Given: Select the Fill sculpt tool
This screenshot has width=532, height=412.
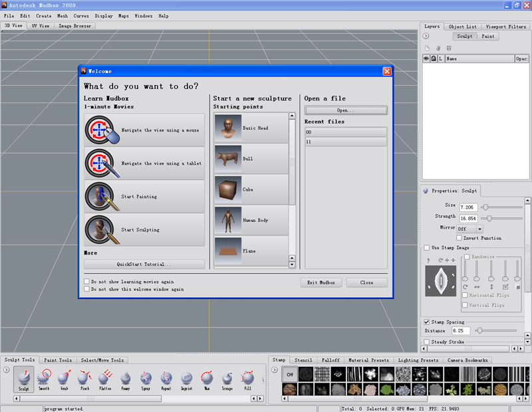Looking at the screenshot, I should click(247, 379).
